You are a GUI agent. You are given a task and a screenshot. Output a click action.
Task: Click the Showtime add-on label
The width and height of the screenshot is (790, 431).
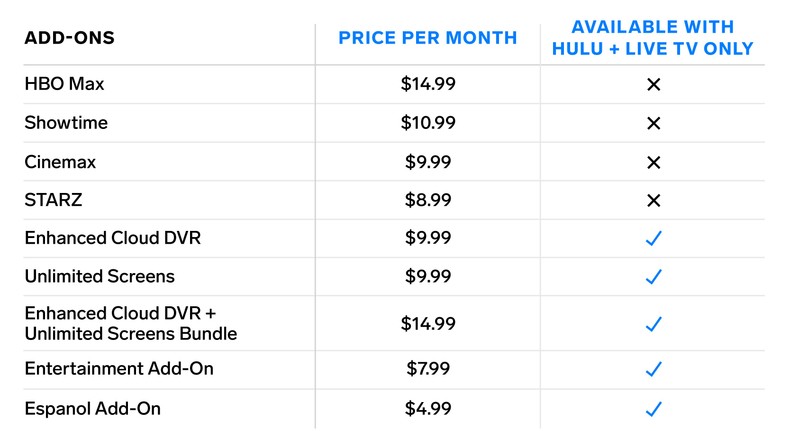66,123
